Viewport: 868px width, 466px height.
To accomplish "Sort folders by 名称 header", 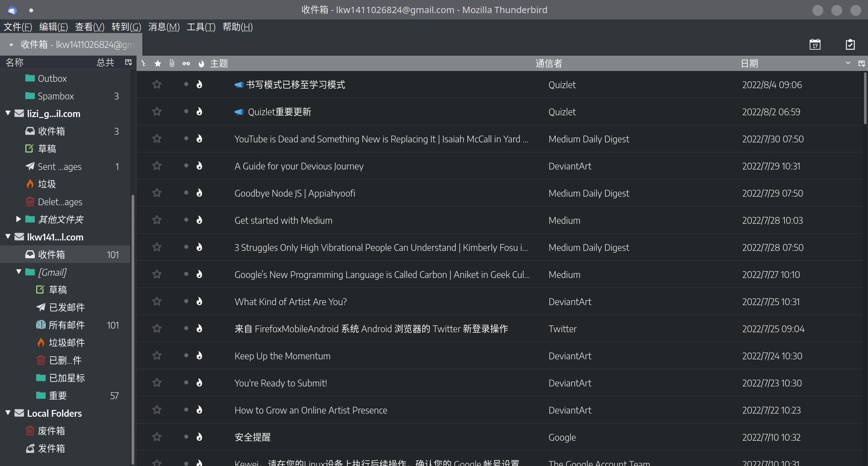I will (x=14, y=62).
